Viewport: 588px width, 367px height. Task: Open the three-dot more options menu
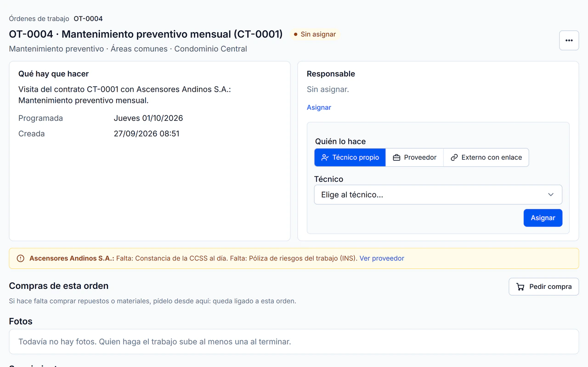(x=569, y=40)
